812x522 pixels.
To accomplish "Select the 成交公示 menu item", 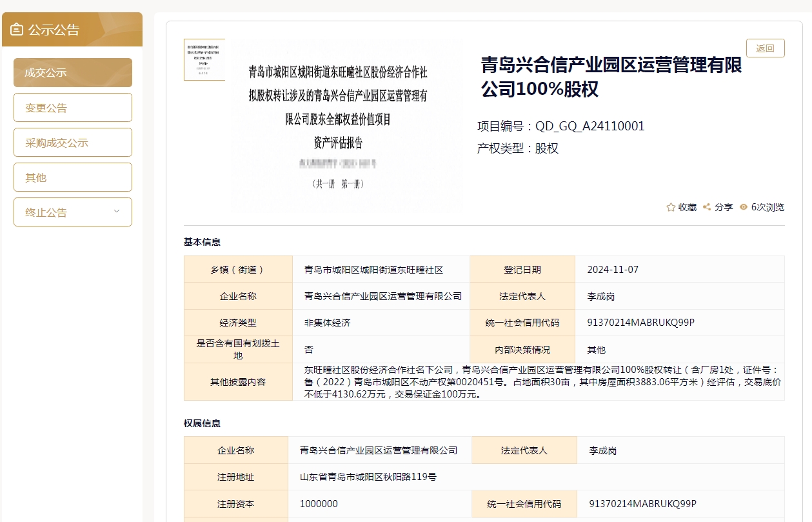I will click(73, 72).
